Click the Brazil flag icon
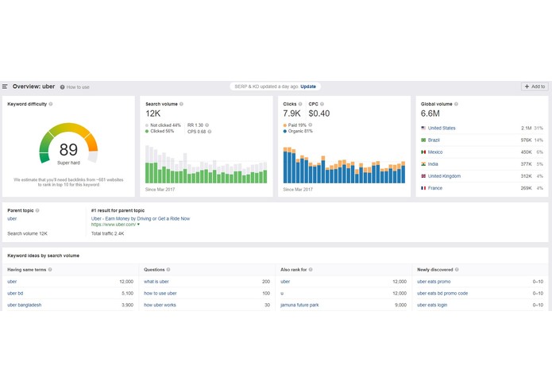This screenshot has width=552, height=392. pyautogui.click(x=423, y=140)
